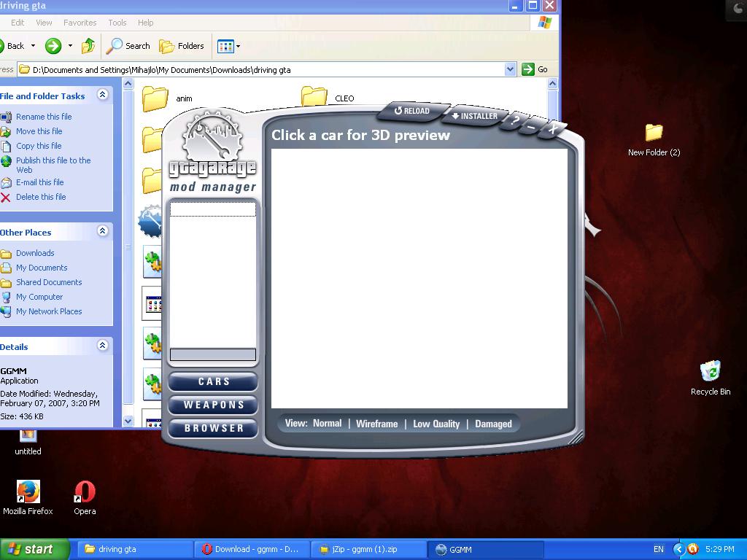Open the View menu in Explorer
Screen dimensions: 747x560
pos(44,23)
